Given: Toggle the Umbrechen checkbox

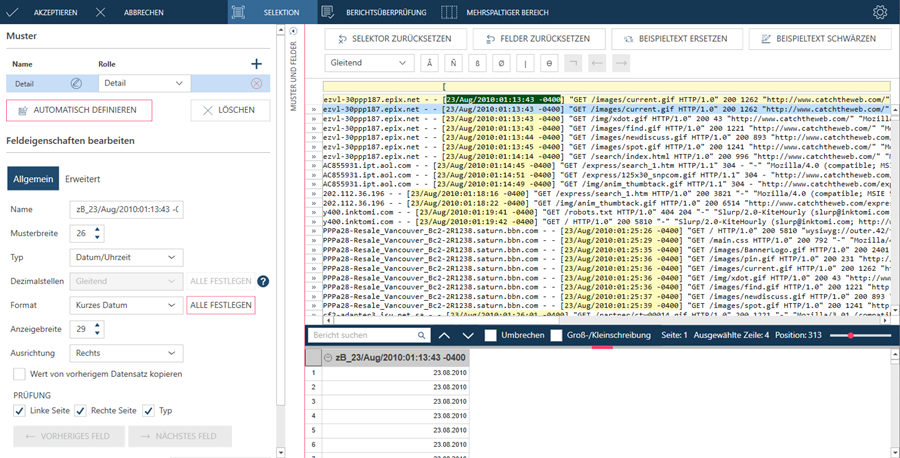Looking at the screenshot, I should click(490, 335).
